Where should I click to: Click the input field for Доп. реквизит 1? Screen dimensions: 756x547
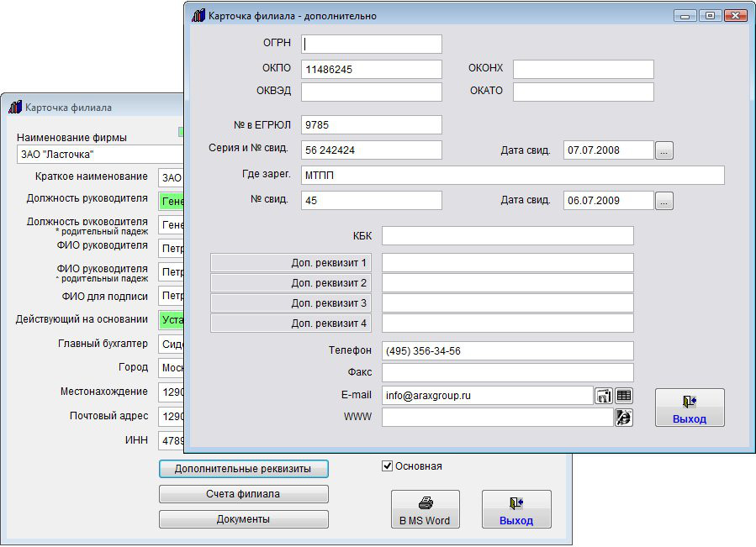pos(508,263)
